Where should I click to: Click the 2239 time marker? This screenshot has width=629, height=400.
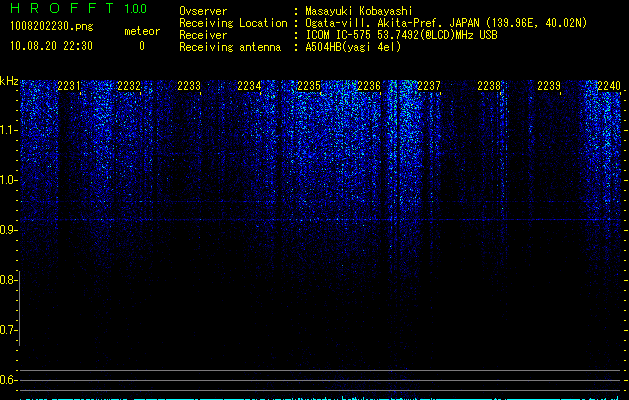click(x=549, y=86)
